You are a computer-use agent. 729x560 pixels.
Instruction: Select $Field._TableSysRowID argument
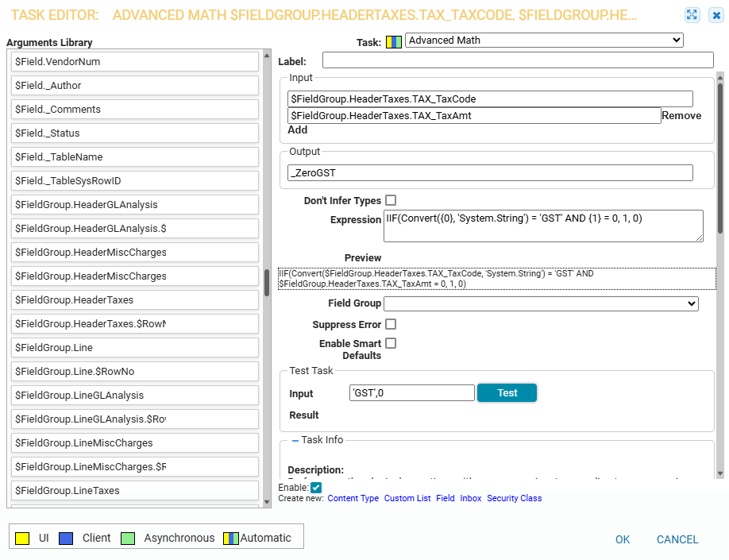(x=135, y=180)
